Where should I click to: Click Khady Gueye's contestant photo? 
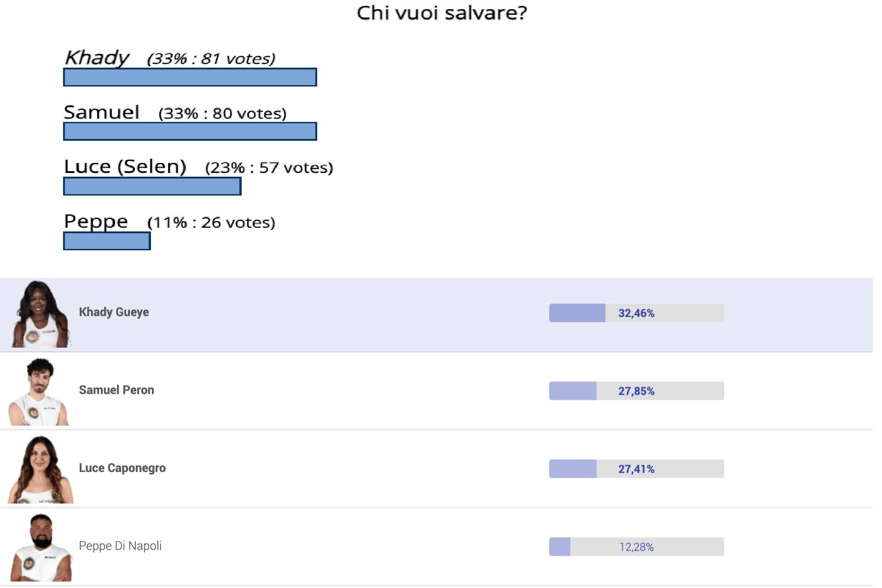click(x=41, y=314)
